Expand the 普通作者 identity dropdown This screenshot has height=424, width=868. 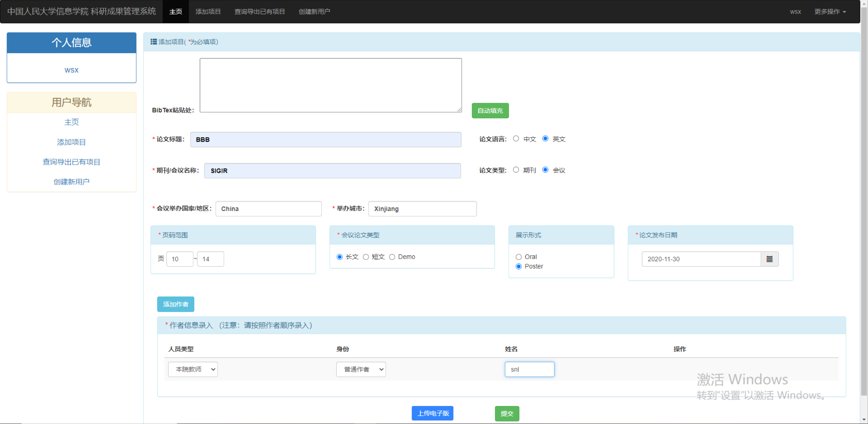coord(361,369)
